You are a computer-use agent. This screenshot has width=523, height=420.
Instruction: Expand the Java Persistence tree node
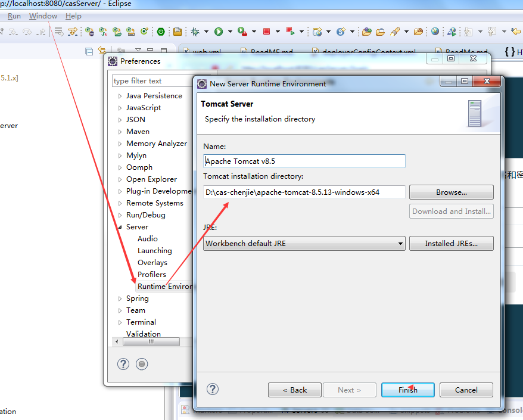tap(120, 96)
